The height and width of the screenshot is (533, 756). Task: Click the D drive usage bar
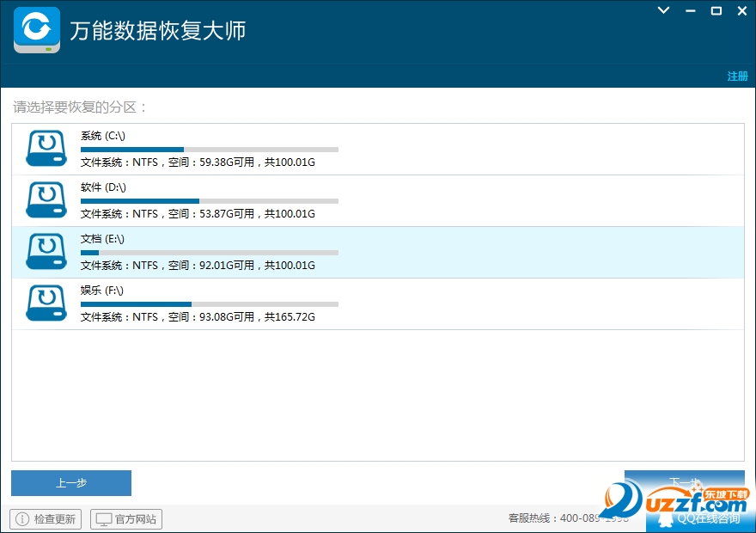[x=210, y=201]
